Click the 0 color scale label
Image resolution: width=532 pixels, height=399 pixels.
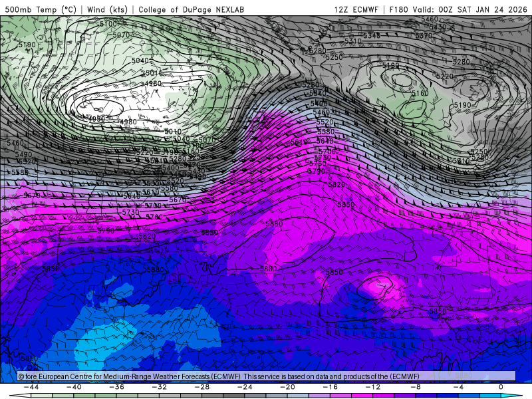501,387
